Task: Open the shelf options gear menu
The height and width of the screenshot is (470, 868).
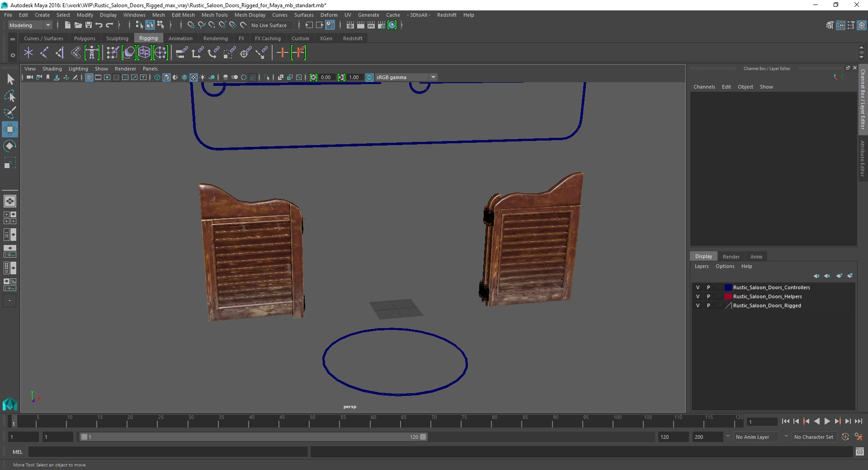Action: tap(13, 55)
